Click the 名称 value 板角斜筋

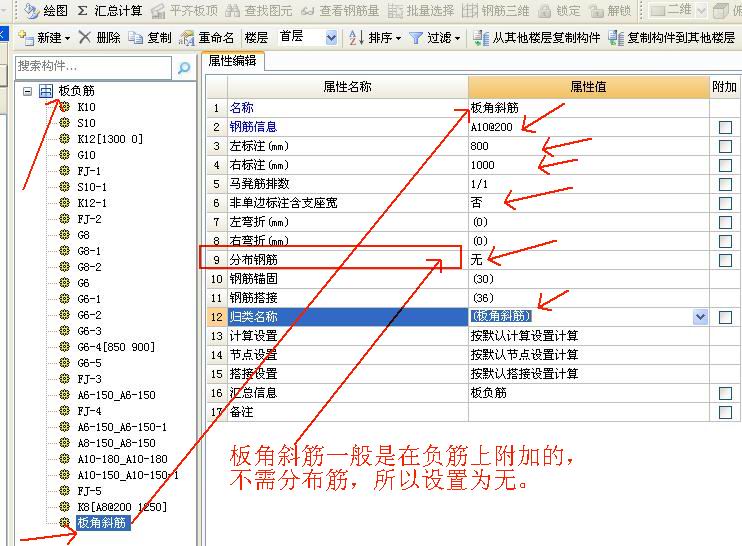pyautogui.click(x=495, y=108)
